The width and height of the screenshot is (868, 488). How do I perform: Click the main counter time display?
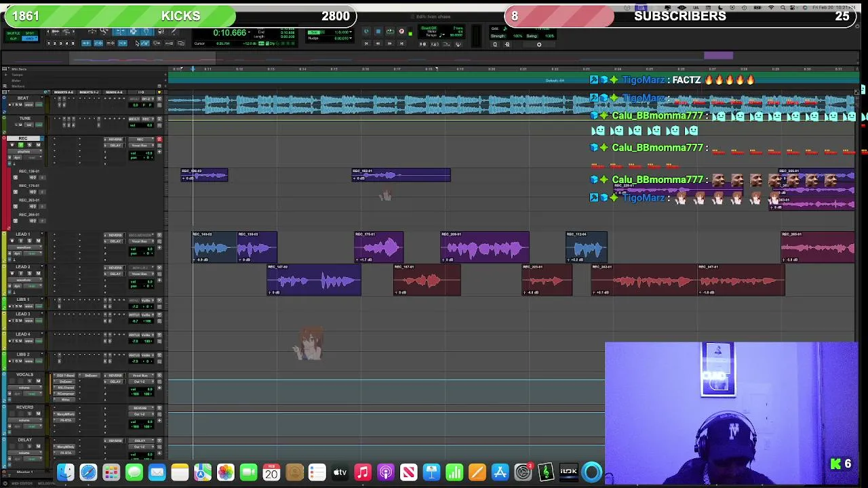[x=229, y=33]
